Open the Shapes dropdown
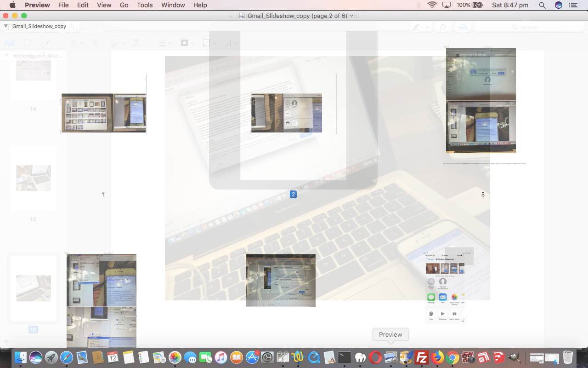Viewport: 588px width, 368px height. pos(76,43)
